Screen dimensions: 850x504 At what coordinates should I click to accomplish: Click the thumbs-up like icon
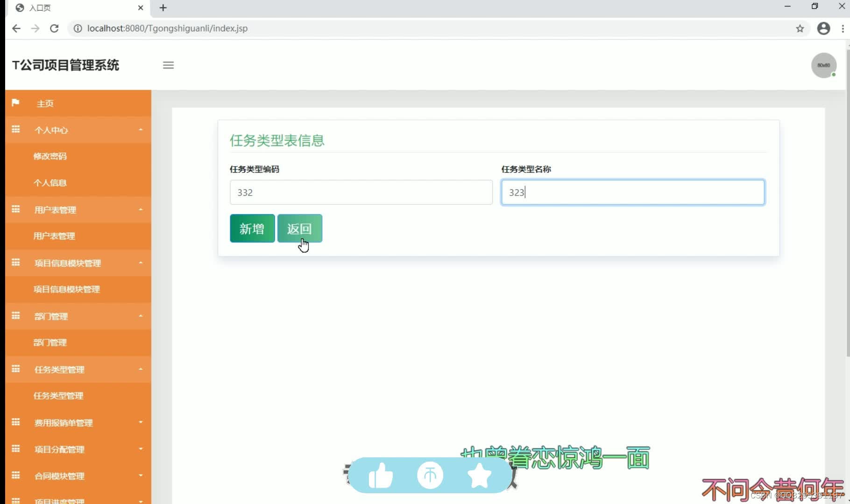point(381,476)
